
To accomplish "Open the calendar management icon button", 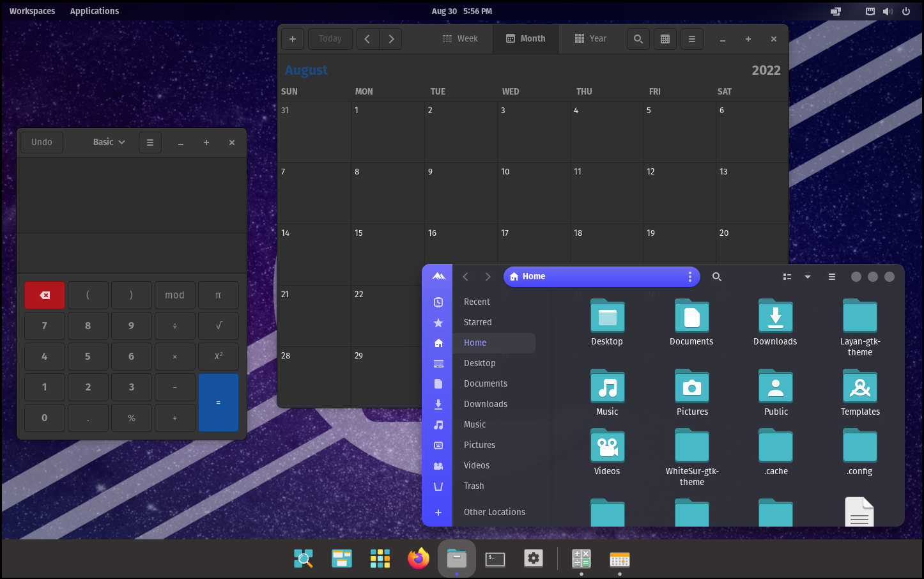I will pyautogui.click(x=665, y=39).
